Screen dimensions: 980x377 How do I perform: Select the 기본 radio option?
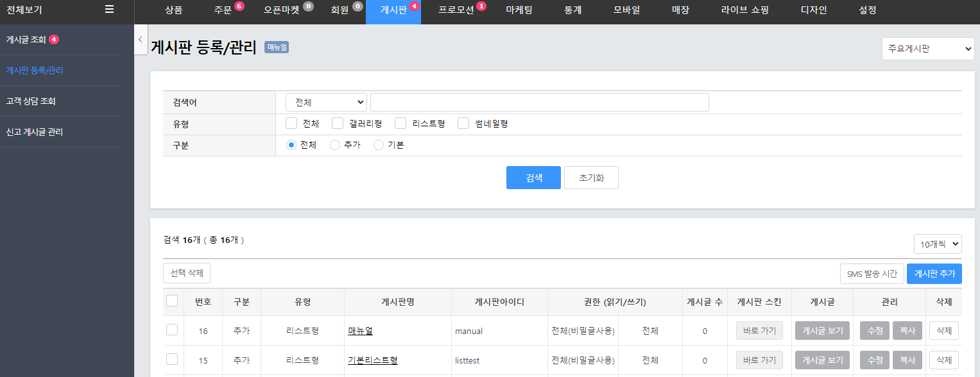tap(379, 145)
